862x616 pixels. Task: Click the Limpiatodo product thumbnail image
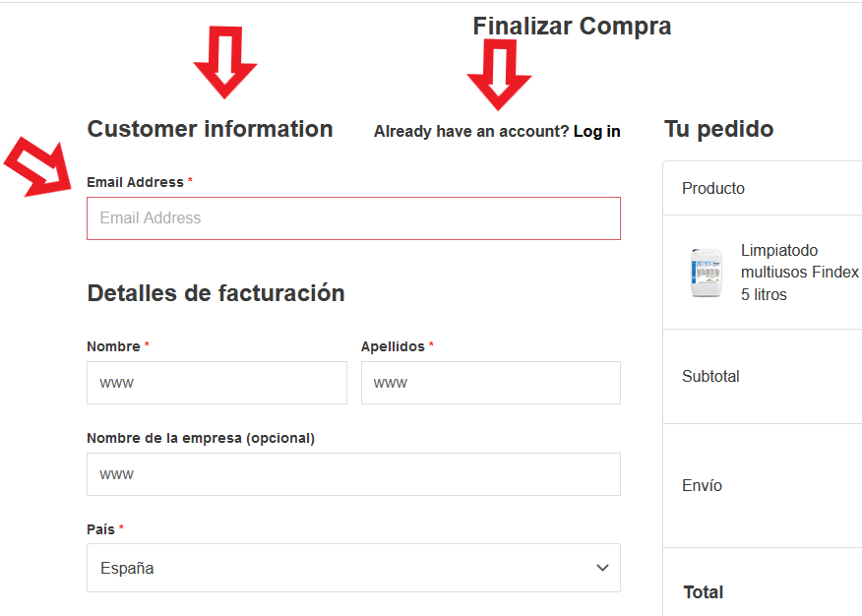707,273
